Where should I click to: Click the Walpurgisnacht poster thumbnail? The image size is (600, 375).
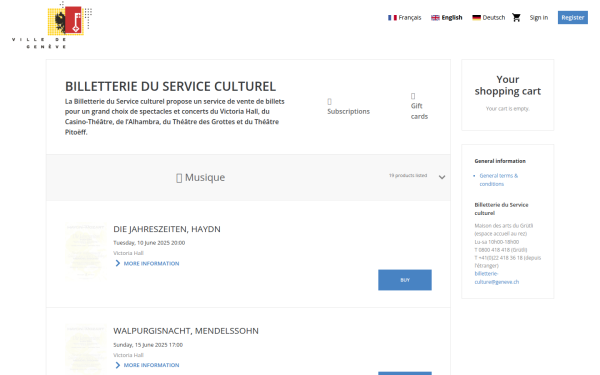coord(86,350)
